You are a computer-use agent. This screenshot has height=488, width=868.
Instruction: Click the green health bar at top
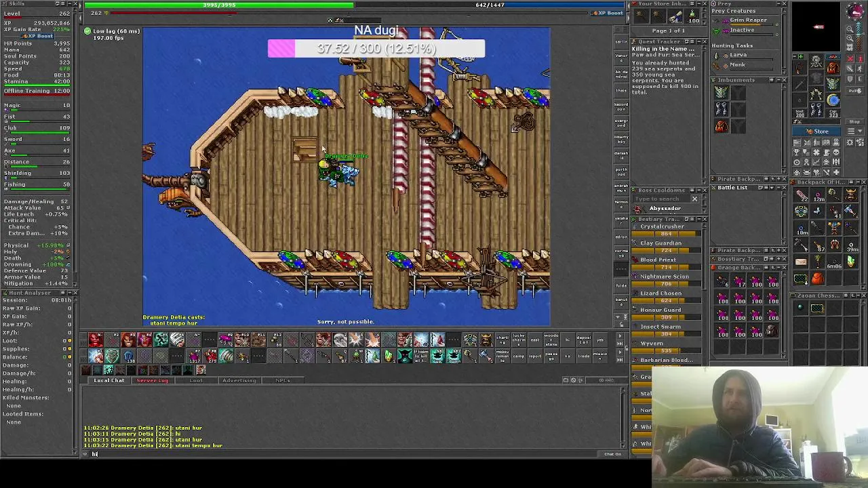tap(218, 5)
